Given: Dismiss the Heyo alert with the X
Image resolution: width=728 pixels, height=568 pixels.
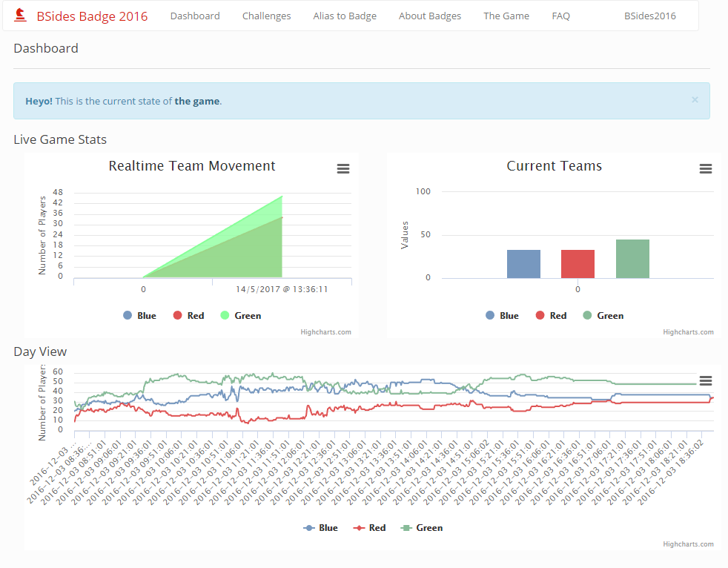Looking at the screenshot, I should [x=695, y=100].
